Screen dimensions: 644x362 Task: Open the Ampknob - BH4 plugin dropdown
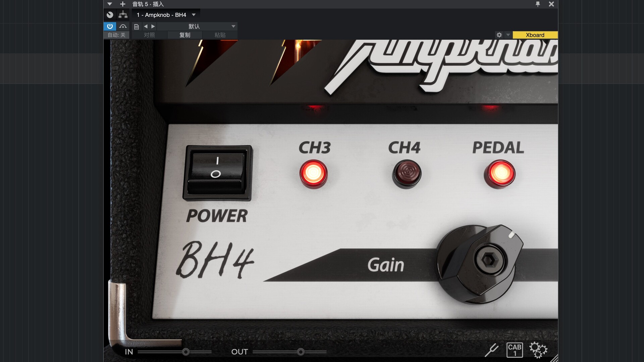[x=194, y=15]
